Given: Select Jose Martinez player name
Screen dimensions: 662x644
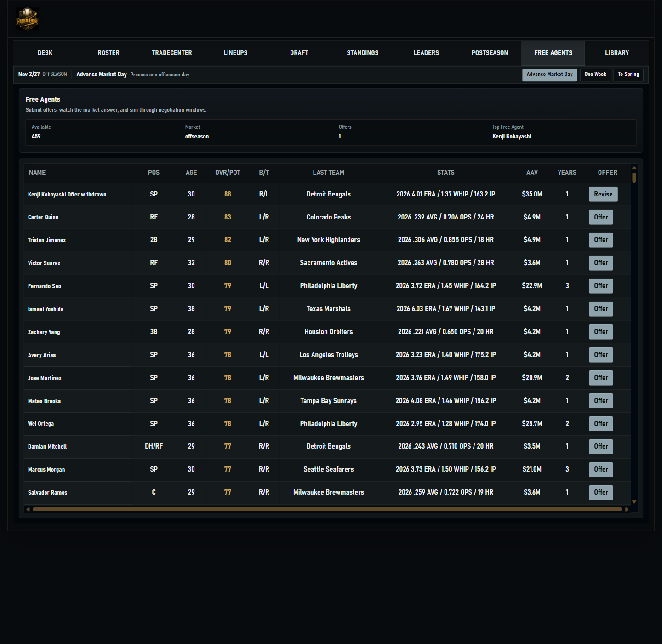Looking at the screenshot, I should click(x=45, y=378).
